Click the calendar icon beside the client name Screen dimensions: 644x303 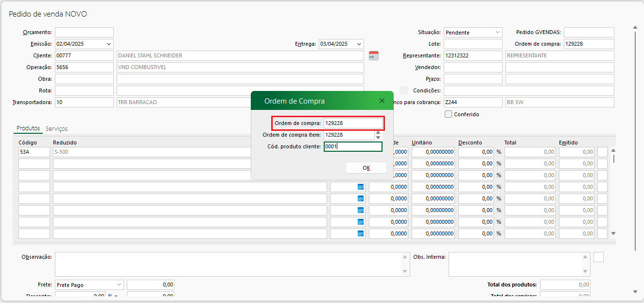[373, 55]
